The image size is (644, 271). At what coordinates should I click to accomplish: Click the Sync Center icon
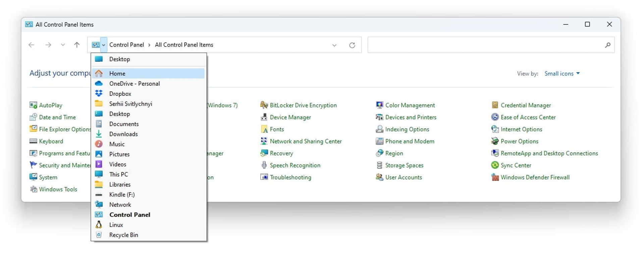tap(495, 165)
